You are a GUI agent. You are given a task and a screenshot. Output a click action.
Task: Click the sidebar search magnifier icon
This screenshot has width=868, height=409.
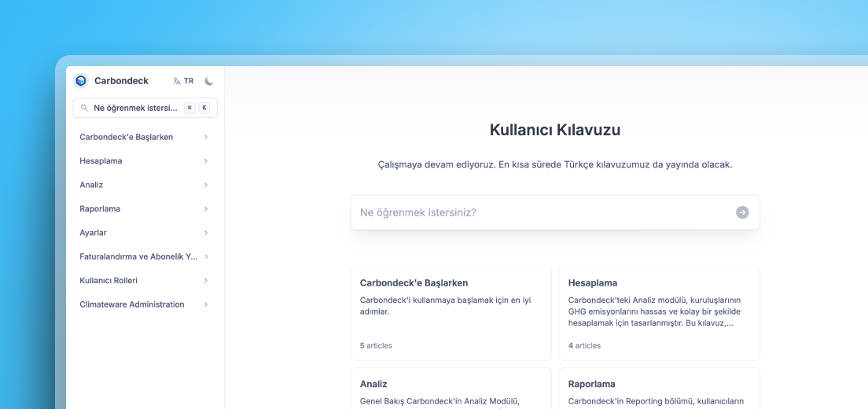[x=85, y=108]
